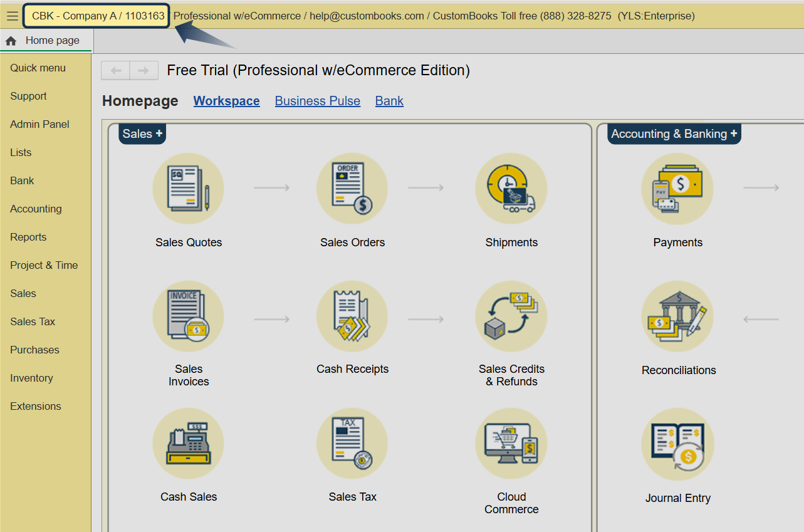This screenshot has height=532, width=804.
Task: Select Reports in the left sidebar
Action: coord(28,237)
